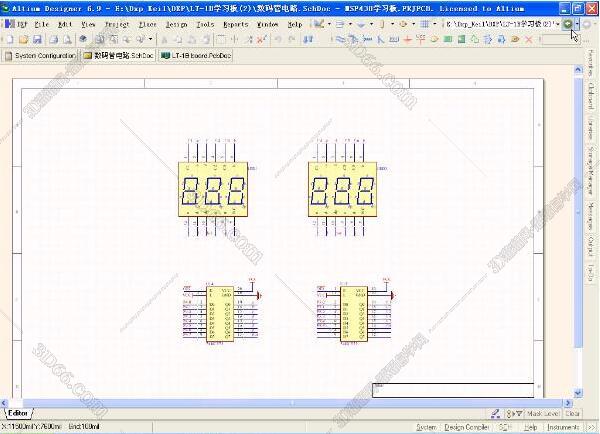Screen dimensions: 600x434
Task: Click the highlight pen icon above status bar
Action: click(497, 413)
